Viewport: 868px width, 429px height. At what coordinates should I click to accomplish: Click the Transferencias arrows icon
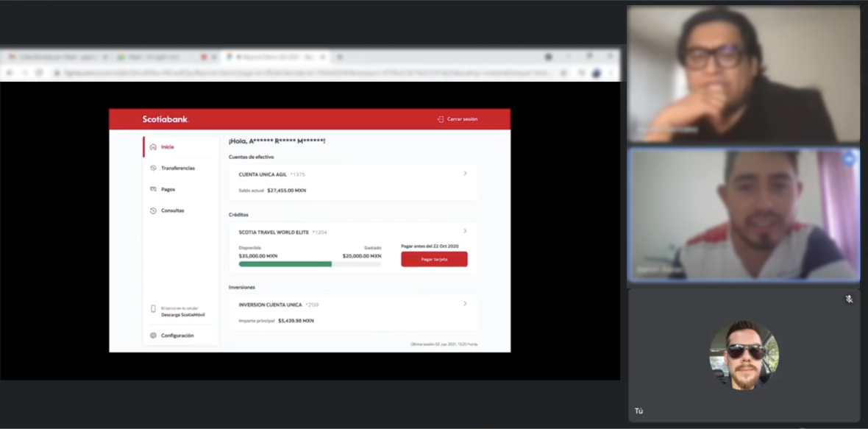coord(153,168)
